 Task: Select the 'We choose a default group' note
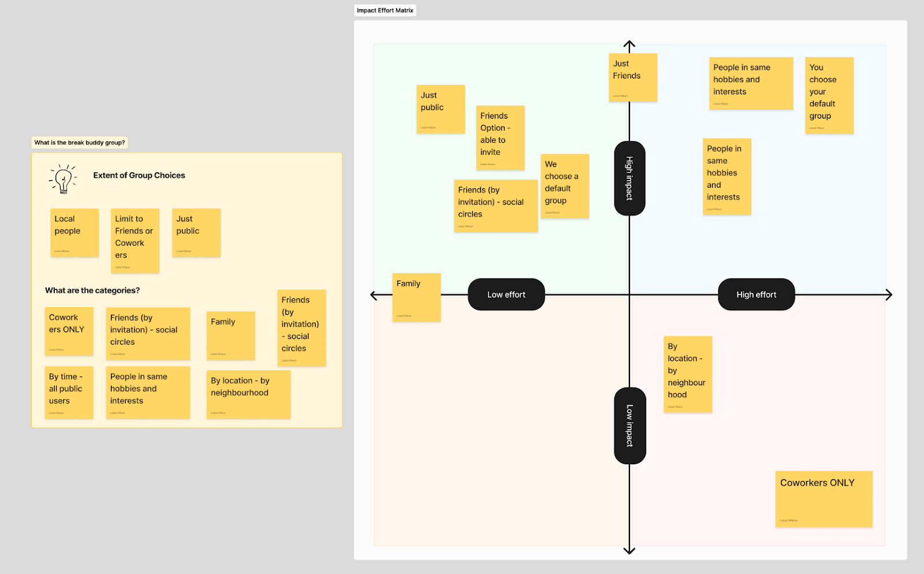tap(564, 185)
